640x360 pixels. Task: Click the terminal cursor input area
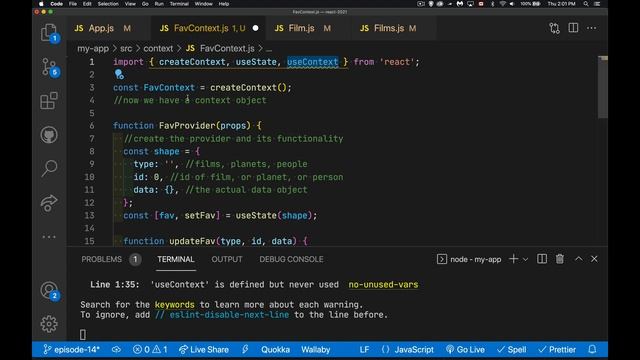click(x=83, y=335)
